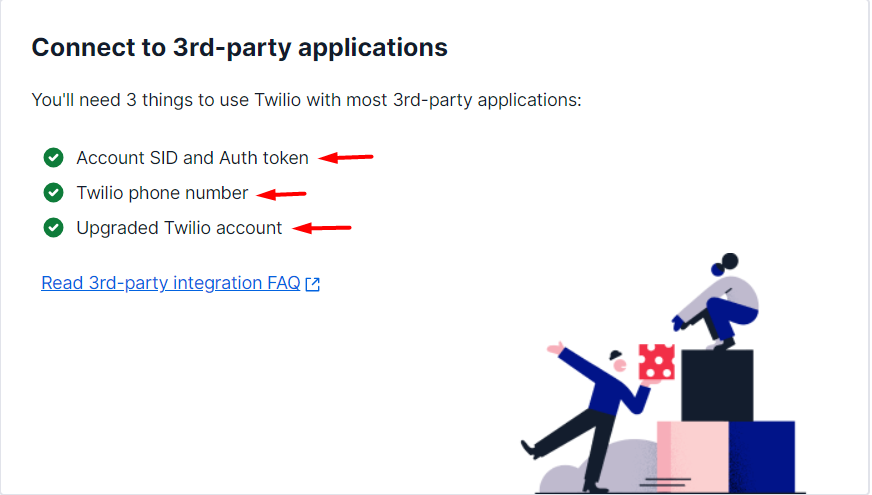Select the Account SID and Auth token text
The width and height of the screenshot is (872, 495).
pos(192,158)
